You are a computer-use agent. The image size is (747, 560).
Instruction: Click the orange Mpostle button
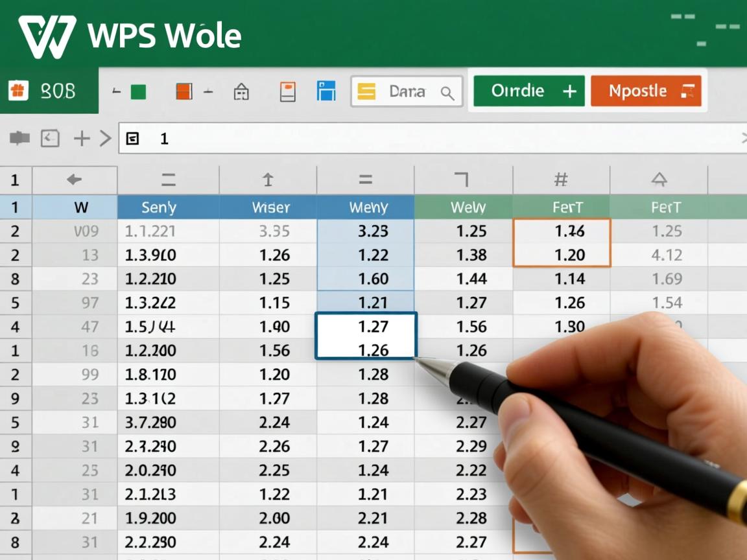[x=645, y=91]
